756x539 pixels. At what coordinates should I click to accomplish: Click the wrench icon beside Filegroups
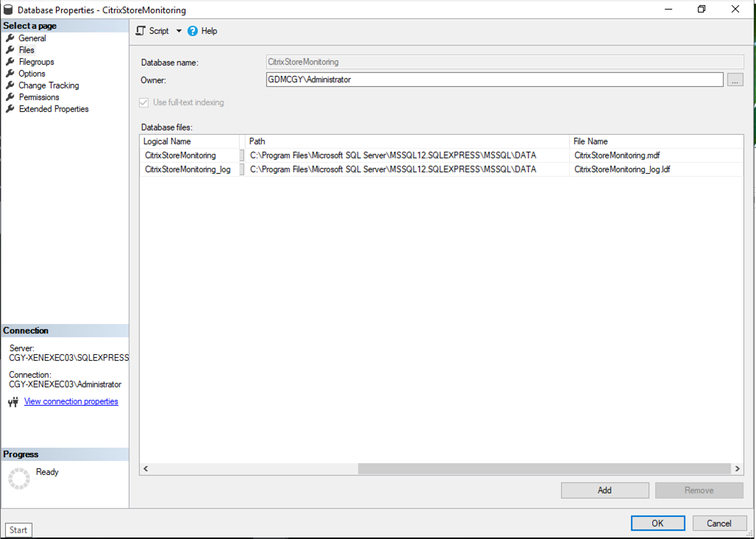point(10,62)
